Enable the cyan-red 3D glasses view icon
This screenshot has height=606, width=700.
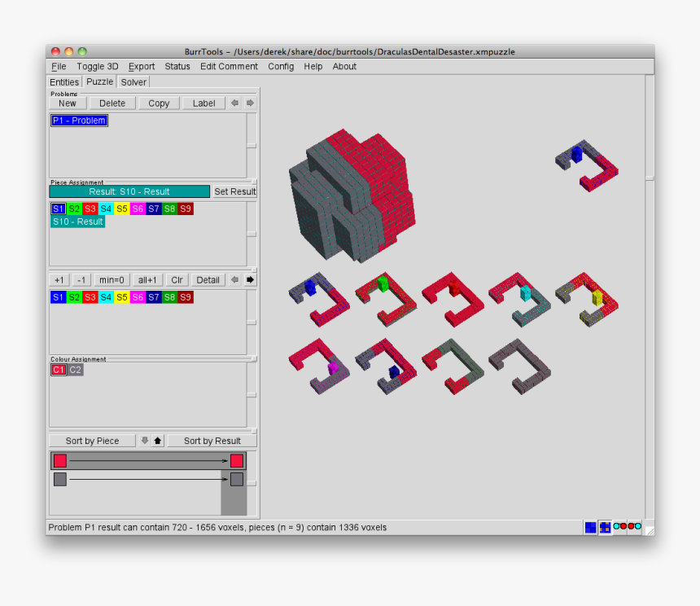coord(619,527)
